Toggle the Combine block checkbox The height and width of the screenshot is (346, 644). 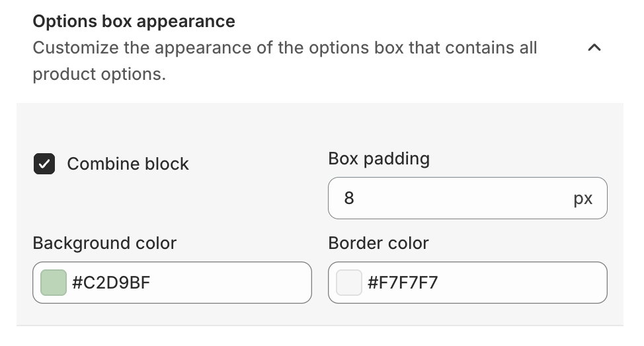45,164
